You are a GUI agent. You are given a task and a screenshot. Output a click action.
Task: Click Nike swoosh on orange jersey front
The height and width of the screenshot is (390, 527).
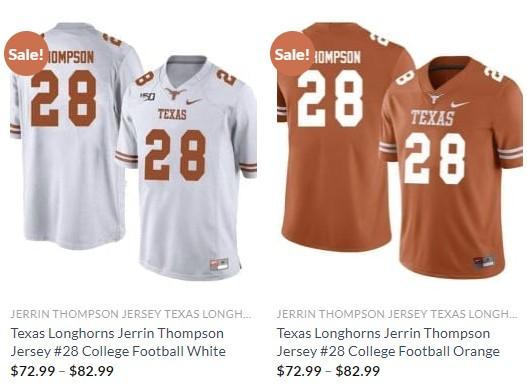point(460,104)
